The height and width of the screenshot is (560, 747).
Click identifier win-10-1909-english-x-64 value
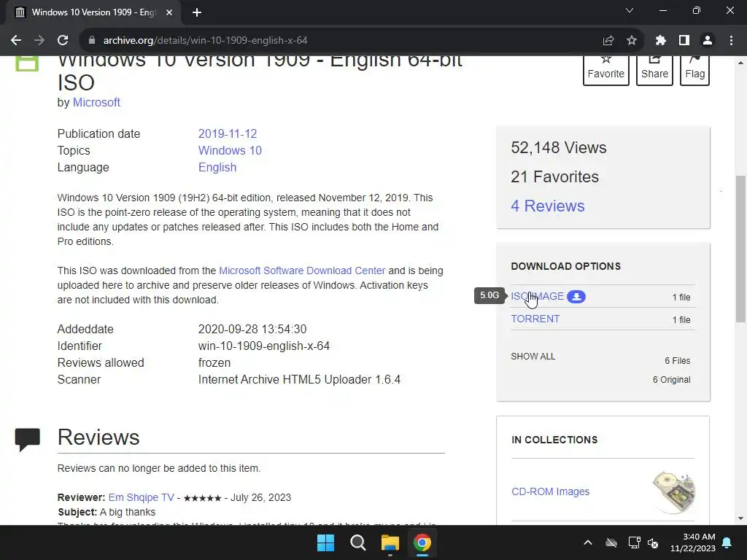(264, 346)
